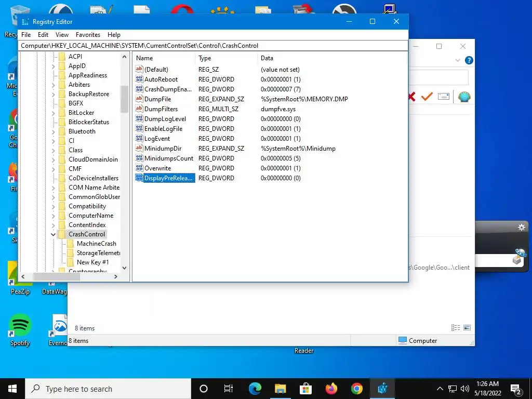
Task: Select the (Default) string value icon
Action: [139, 69]
